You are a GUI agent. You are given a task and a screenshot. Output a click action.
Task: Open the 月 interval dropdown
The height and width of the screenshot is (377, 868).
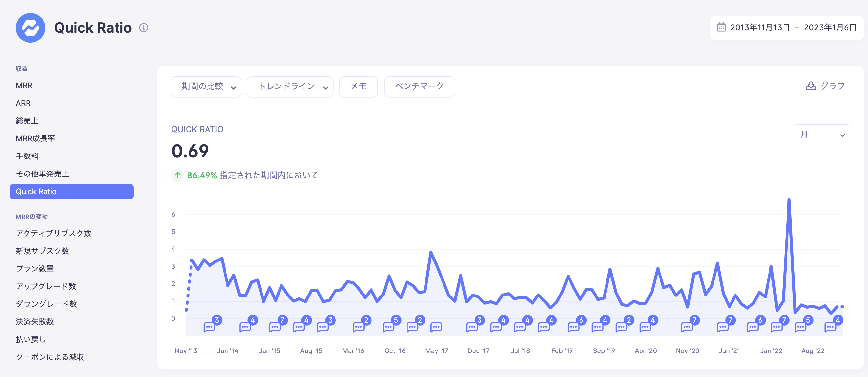pos(822,135)
